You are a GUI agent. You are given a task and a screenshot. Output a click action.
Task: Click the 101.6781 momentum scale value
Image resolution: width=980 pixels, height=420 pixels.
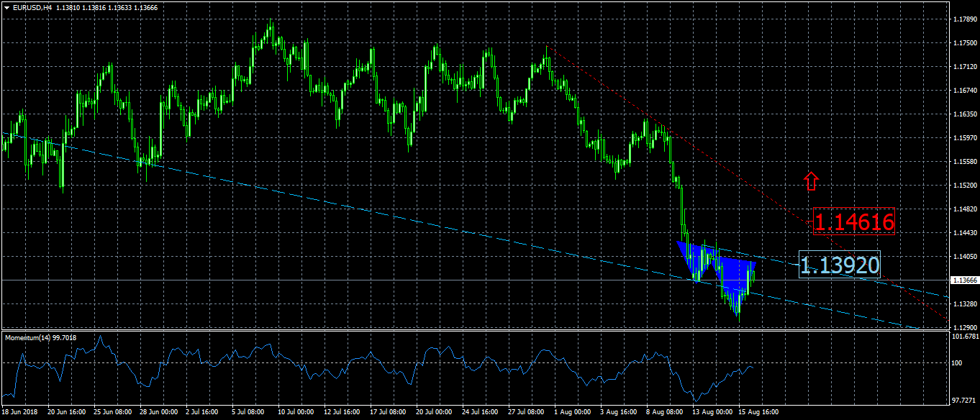[963, 336]
